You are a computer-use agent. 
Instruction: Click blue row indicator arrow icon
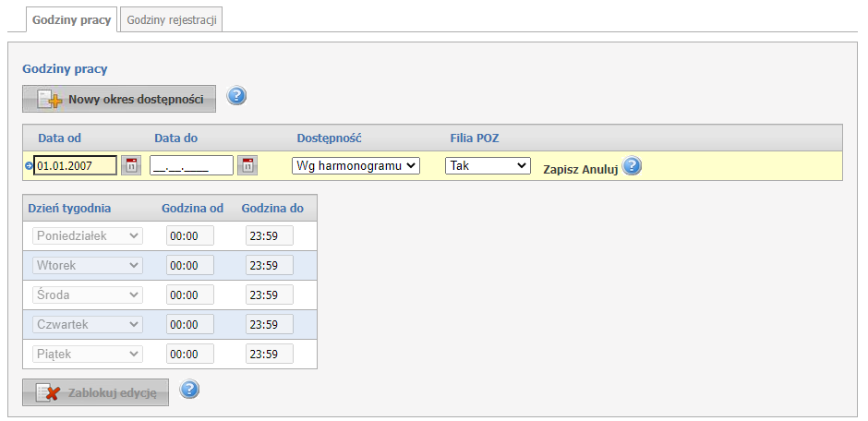pyautogui.click(x=29, y=166)
